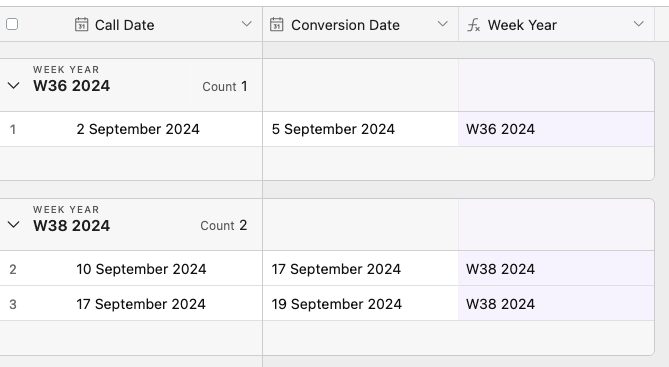
Task: Open the Call Date column dropdown arrow
Action: [247, 24]
